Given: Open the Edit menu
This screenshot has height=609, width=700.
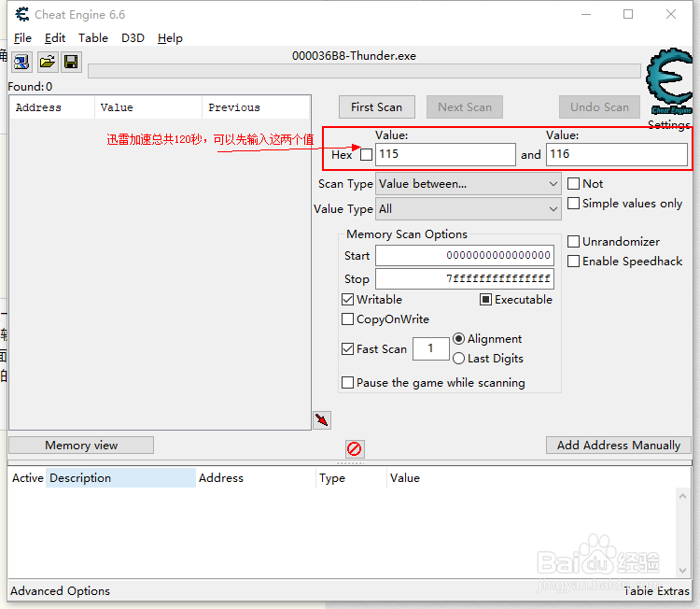Looking at the screenshot, I should click(x=55, y=38).
